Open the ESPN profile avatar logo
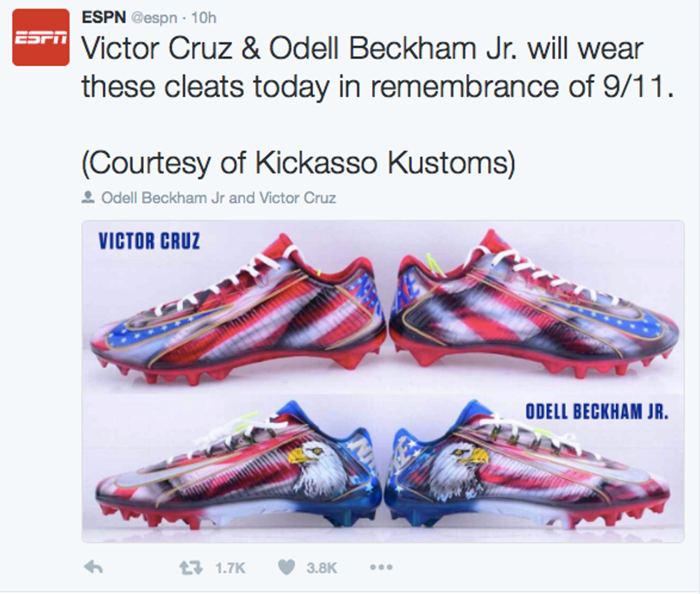The height and width of the screenshot is (594, 700). point(41,39)
